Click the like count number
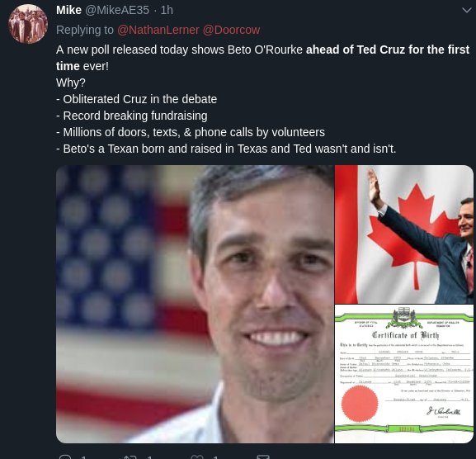This screenshot has width=476, height=459. [215, 457]
